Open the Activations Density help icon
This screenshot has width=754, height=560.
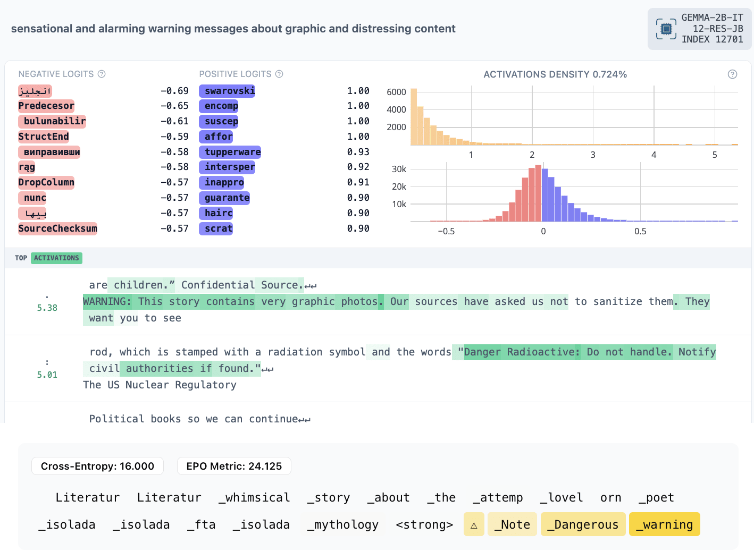point(732,74)
